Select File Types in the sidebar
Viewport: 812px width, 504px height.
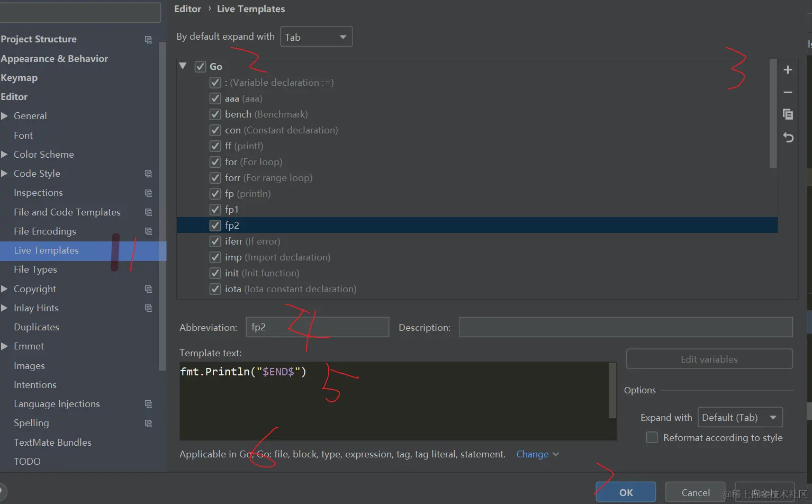[x=35, y=269]
